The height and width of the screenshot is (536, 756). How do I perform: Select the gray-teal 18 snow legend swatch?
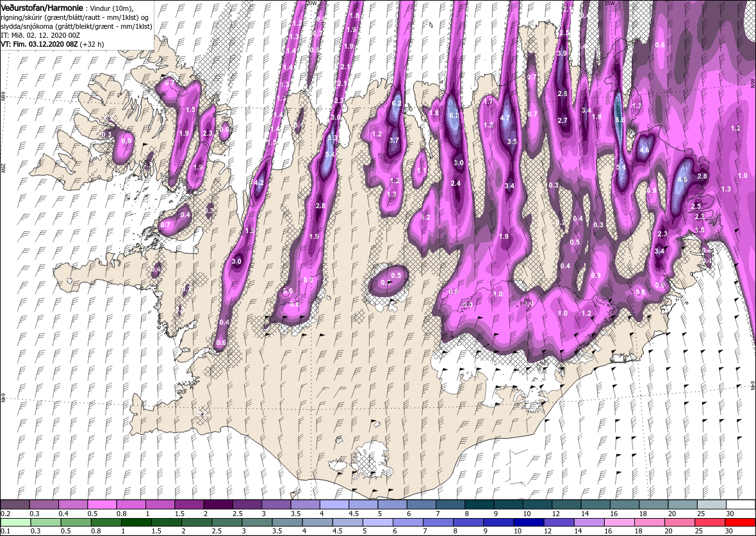click(653, 505)
